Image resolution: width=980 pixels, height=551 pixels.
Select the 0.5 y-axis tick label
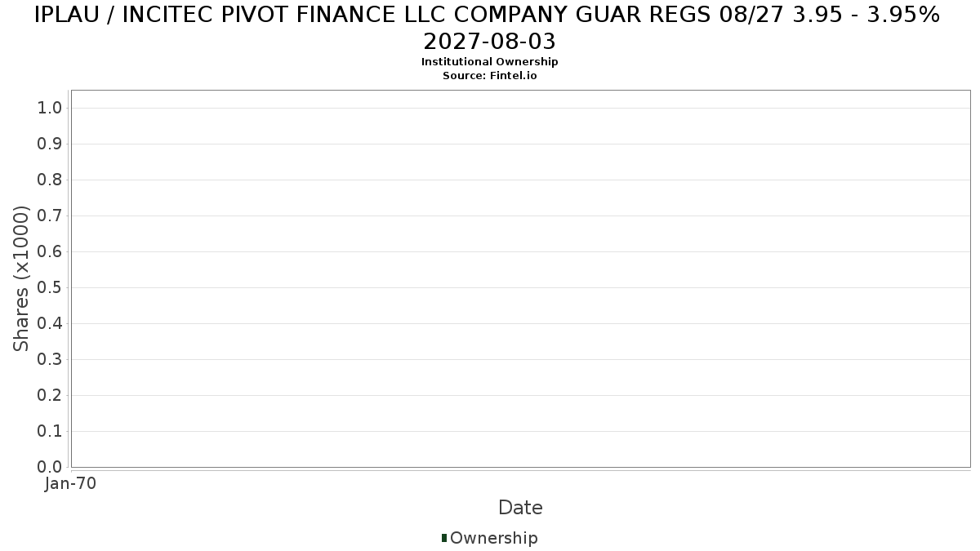pos(50,288)
